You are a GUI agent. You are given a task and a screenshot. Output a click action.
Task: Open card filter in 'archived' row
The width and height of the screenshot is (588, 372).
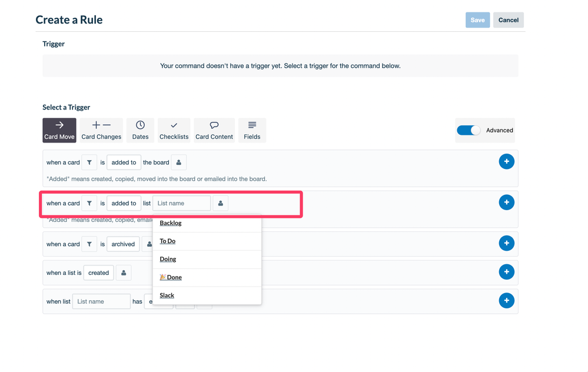pyautogui.click(x=89, y=244)
